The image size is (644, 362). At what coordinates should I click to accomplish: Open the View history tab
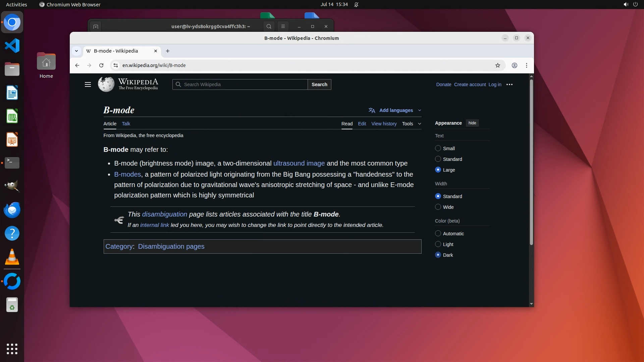pyautogui.click(x=384, y=124)
